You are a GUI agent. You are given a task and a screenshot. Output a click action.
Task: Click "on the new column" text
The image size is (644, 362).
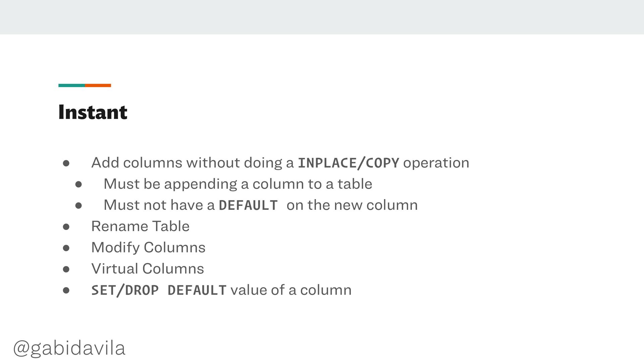(x=352, y=205)
